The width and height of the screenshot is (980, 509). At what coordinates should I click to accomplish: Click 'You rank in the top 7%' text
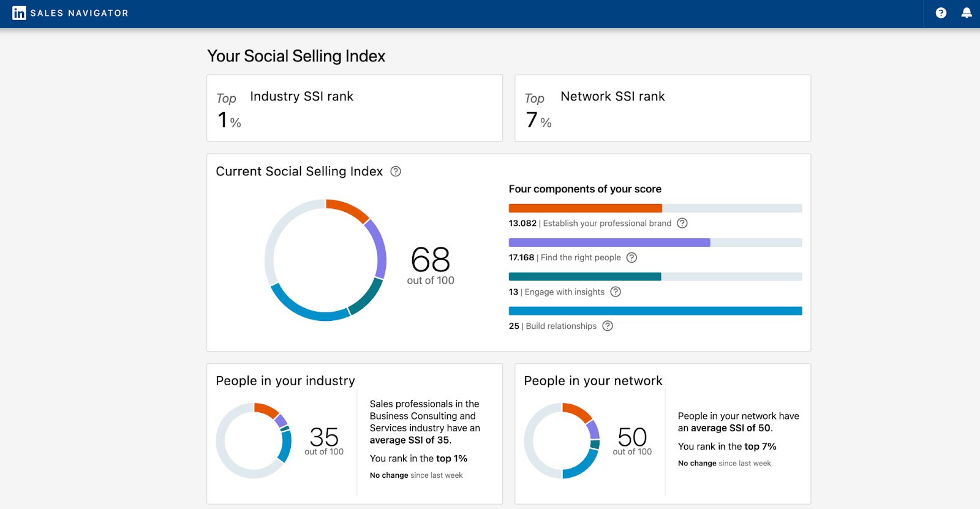(727, 447)
